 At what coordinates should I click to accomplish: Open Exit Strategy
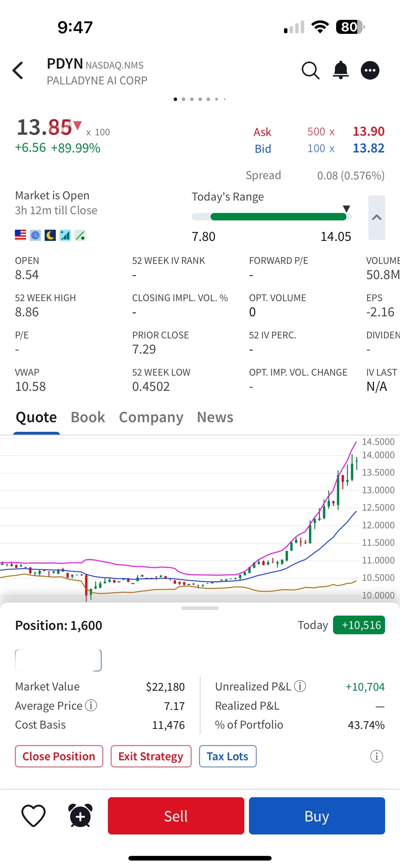click(151, 756)
